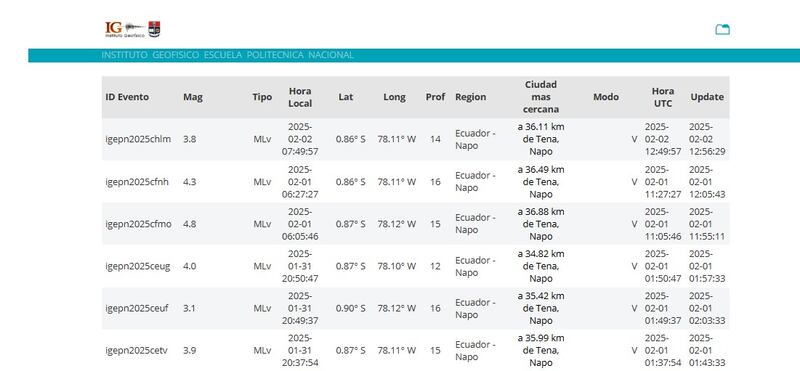Click the Mag column header
Image resolution: width=800 pixels, height=371 pixels.
pyautogui.click(x=193, y=97)
